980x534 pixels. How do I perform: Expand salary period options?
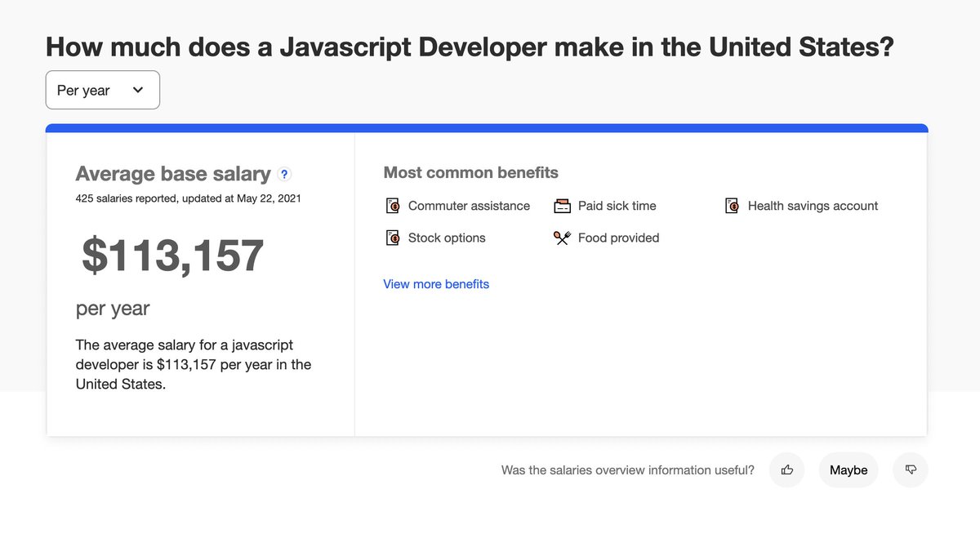coord(102,90)
